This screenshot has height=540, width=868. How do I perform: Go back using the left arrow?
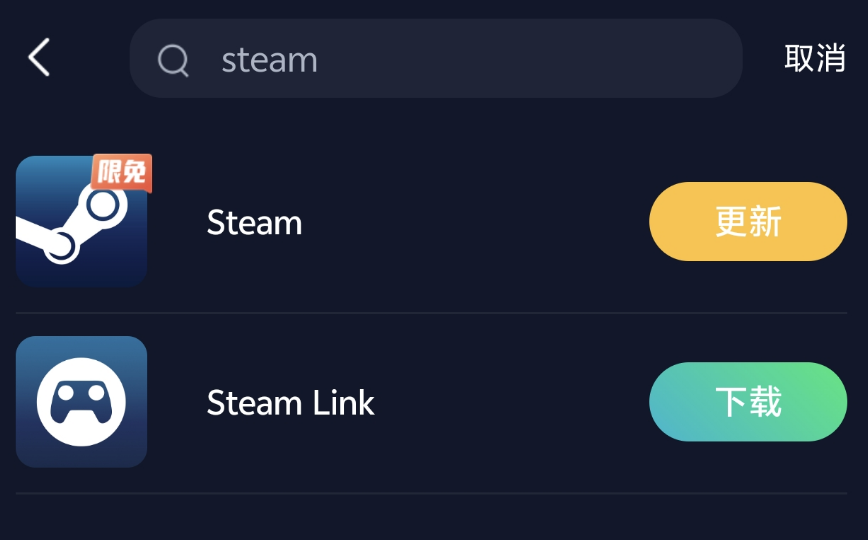[39, 57]
